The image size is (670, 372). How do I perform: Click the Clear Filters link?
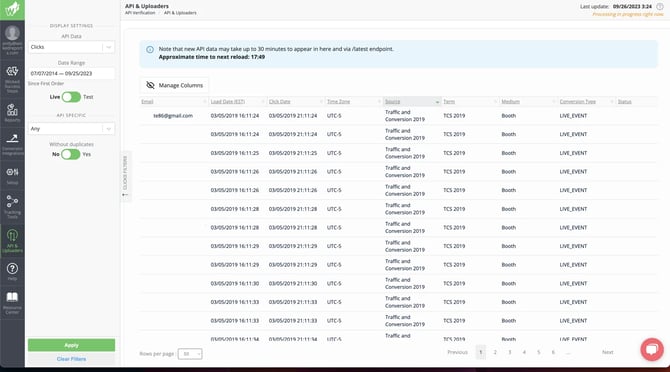tap(71, 359)
